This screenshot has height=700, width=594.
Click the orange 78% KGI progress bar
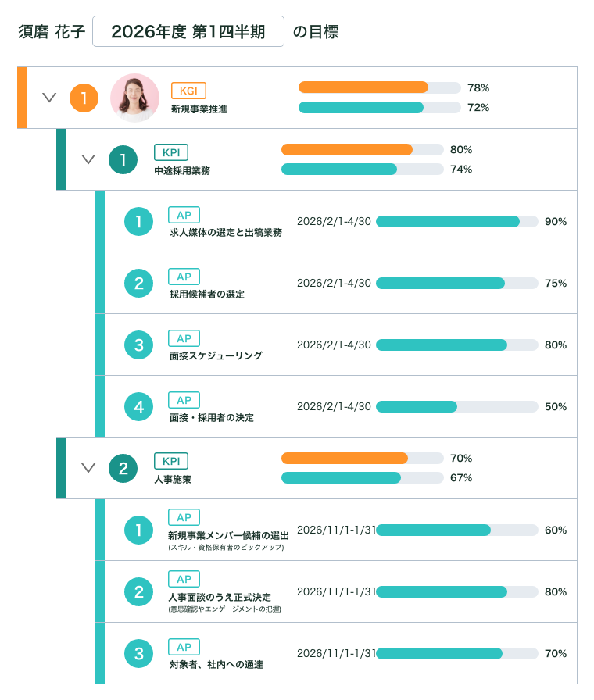click(x=380, y=87)
